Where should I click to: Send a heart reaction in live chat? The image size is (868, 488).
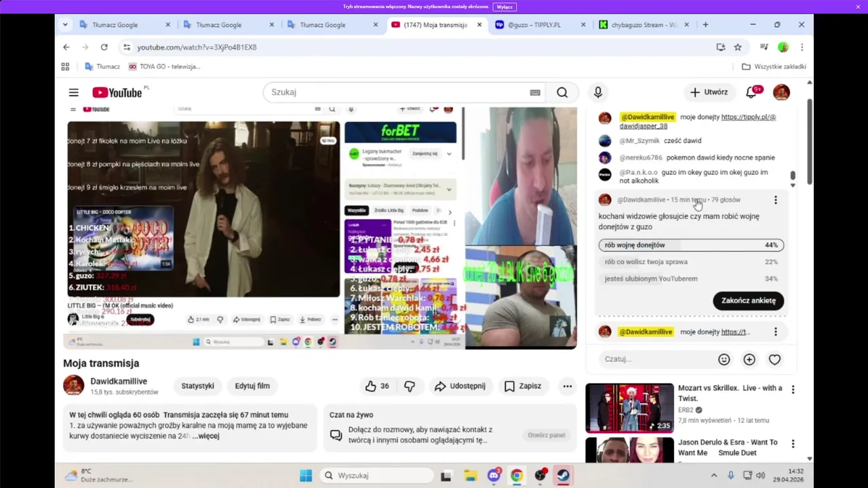click(x=774, y=359)
